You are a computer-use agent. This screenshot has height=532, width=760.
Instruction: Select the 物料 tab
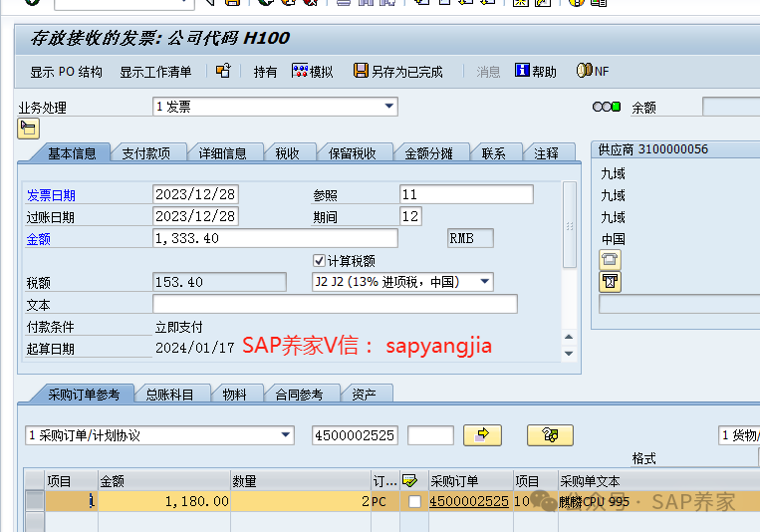(x=235, y=395)
